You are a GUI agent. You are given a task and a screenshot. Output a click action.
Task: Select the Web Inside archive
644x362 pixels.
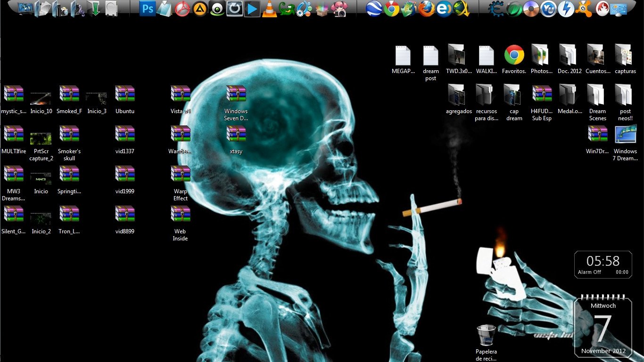click(x=181, y=223)
